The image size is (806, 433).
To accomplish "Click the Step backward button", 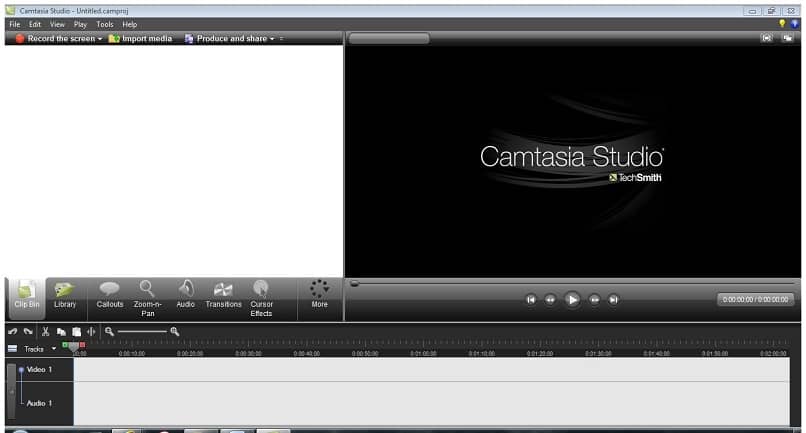I will pos(550,299).
